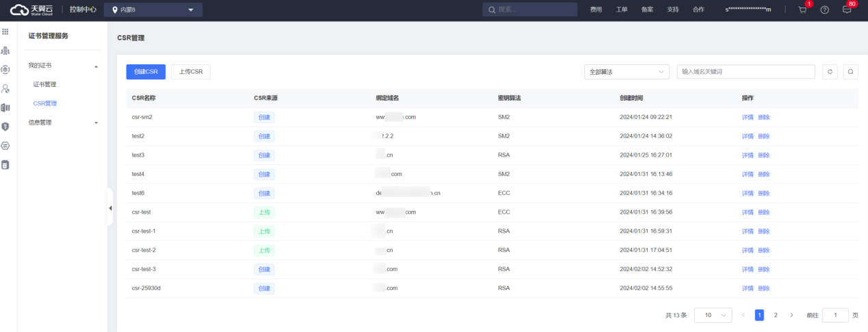Click 删除 for test6 row
Viewport: 868px width, 332px height.
763,193
